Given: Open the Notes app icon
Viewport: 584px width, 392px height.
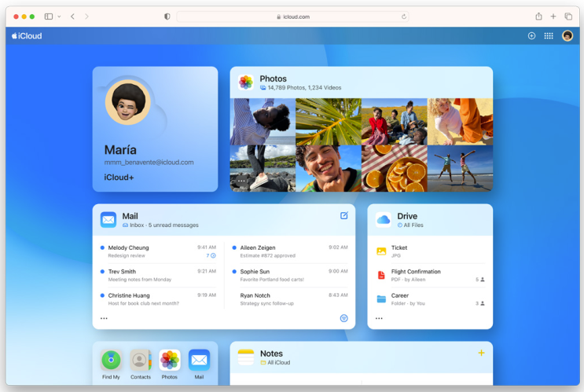Looking at the screenshot, I should point(246,357).
